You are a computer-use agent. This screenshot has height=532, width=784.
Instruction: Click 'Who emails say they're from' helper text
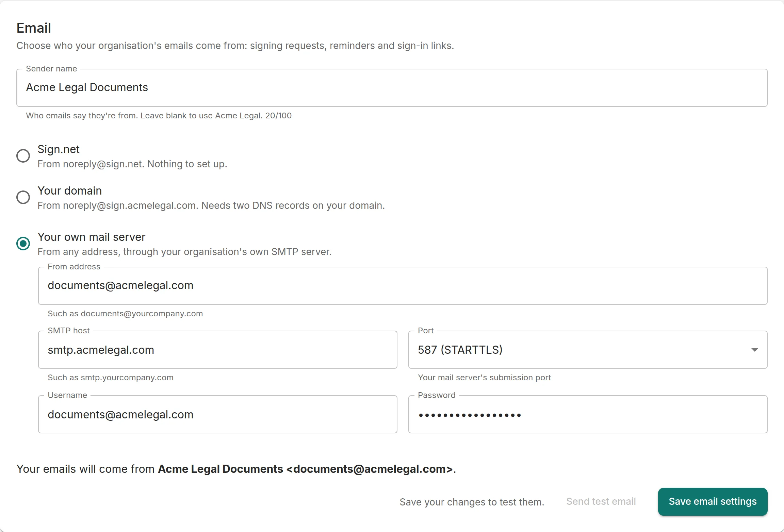pyautogui.click(x=159, y=116)
